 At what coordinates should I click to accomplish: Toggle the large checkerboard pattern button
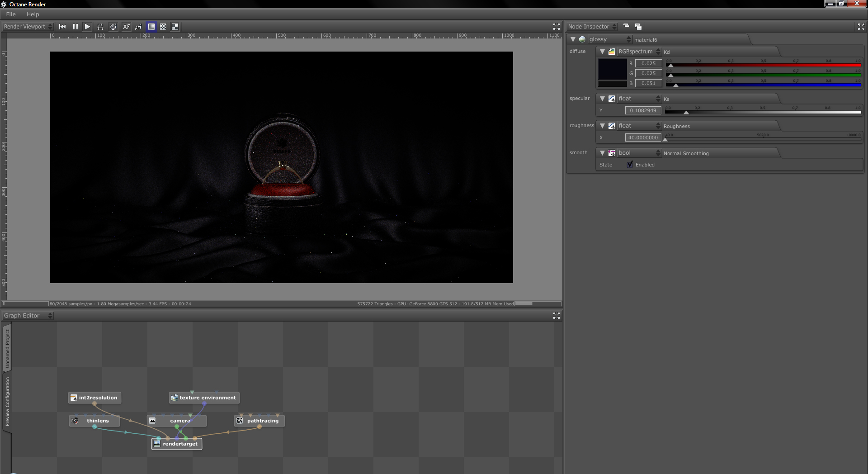click(175, 27)
